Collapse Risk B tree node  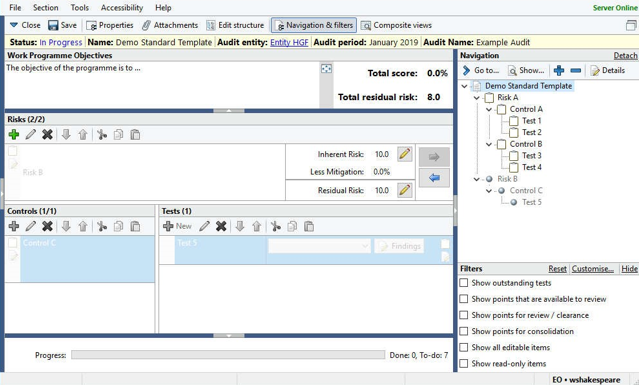click(476, 179)
